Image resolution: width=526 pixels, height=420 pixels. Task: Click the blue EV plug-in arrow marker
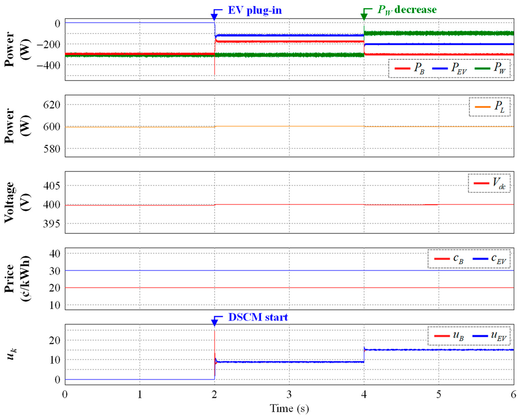pos(214,17)
